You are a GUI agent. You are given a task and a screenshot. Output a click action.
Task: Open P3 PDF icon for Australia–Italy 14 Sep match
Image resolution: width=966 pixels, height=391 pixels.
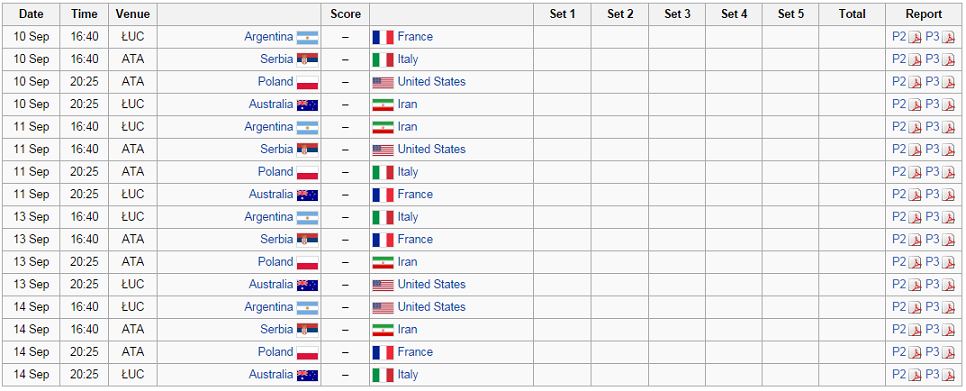pos(948,375)
